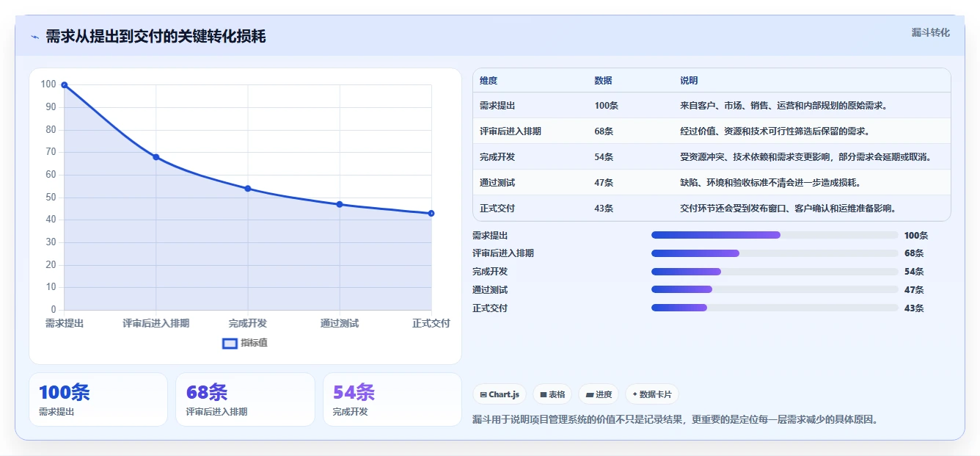
Task: Click the 68条 value in the table
Action: point(604,131)
